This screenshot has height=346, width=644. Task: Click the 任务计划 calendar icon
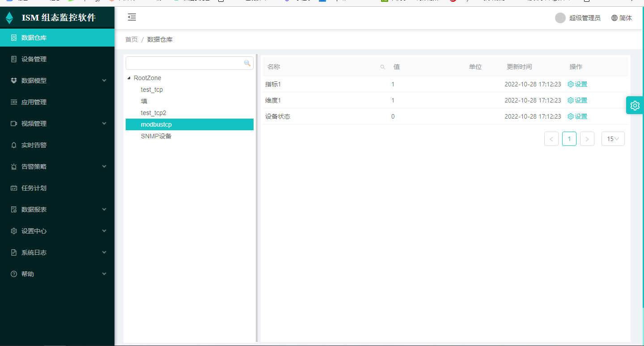[x=14, y=188]
